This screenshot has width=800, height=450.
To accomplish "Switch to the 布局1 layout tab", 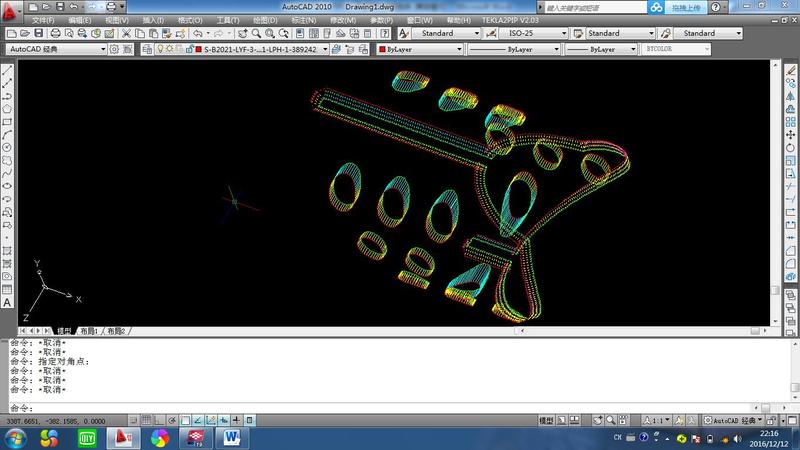I will coord(90,330).
